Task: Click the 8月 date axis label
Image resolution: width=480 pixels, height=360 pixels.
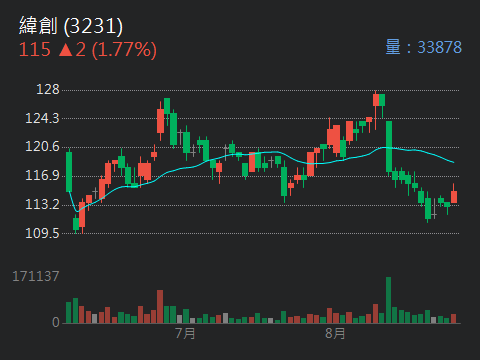Action: pyautogui.click(x=335, y=333)
